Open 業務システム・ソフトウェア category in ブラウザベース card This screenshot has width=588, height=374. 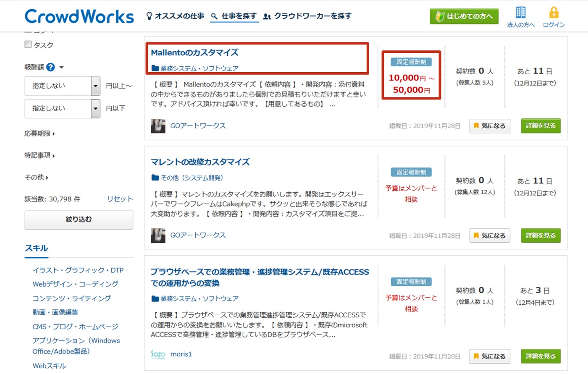(199, 299)
